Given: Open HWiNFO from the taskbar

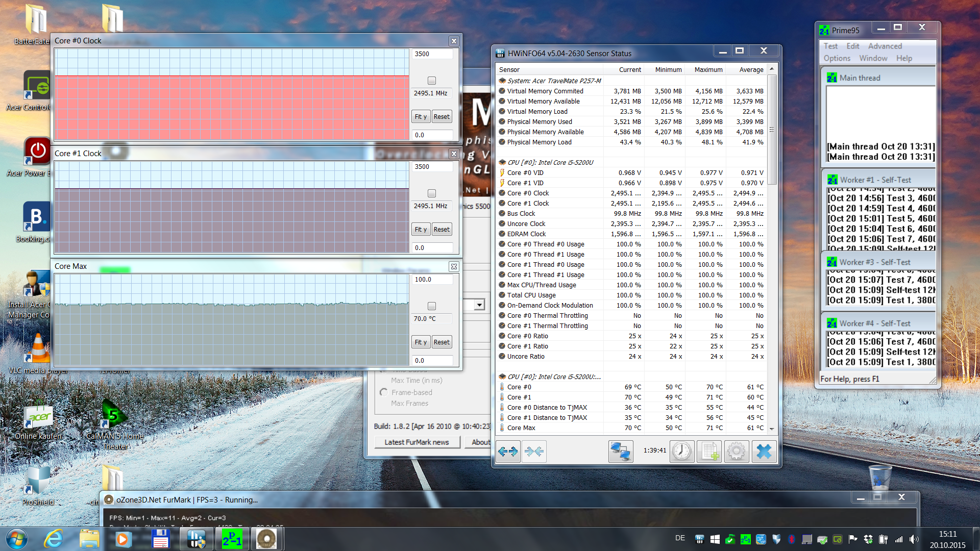Looking at the screenshot, I should click(x=197, y=539).
